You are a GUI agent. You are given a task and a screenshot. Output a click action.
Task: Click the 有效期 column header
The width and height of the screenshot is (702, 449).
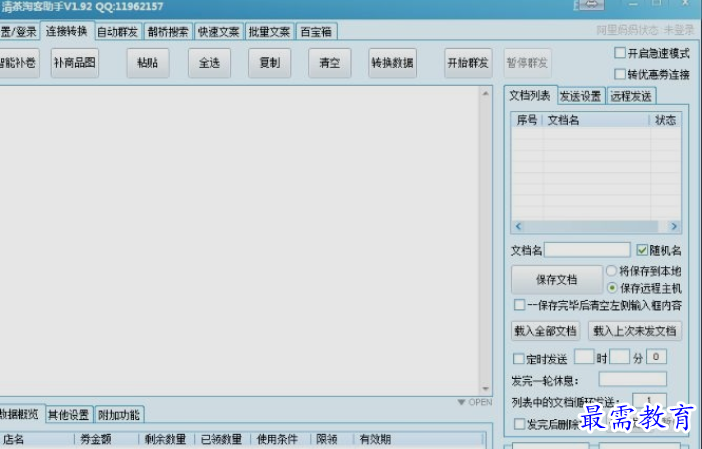pyautogui.click(x=419, y=439)
